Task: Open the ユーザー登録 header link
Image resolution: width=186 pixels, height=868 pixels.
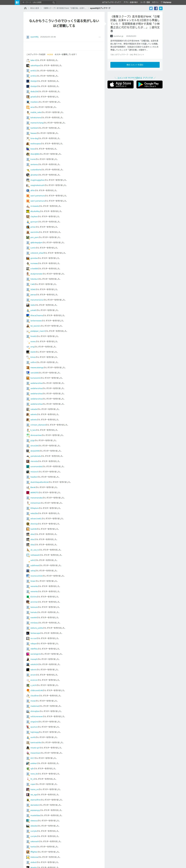Action: pos(145,2)
